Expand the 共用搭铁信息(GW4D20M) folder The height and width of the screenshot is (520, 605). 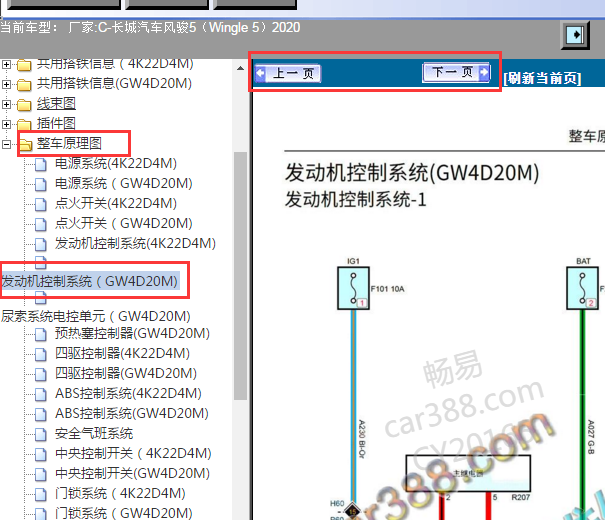point(6,84)
